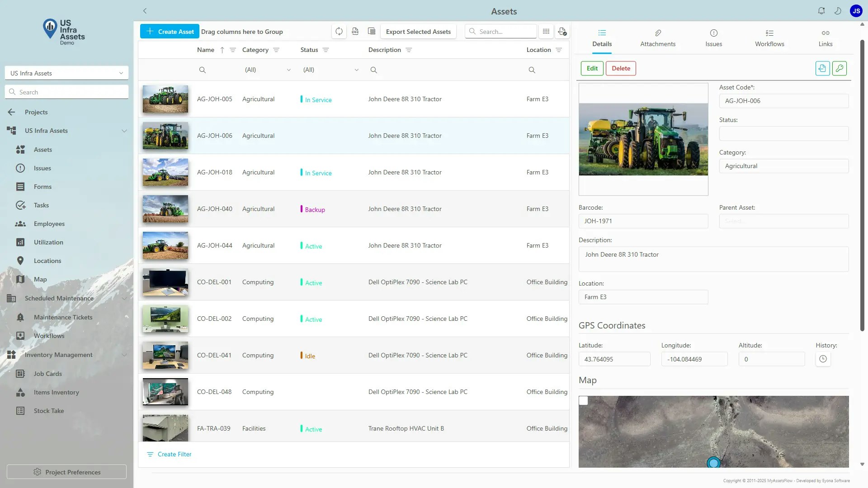
Task: Open Locations in the sidebar
Action: coord(47,261)
